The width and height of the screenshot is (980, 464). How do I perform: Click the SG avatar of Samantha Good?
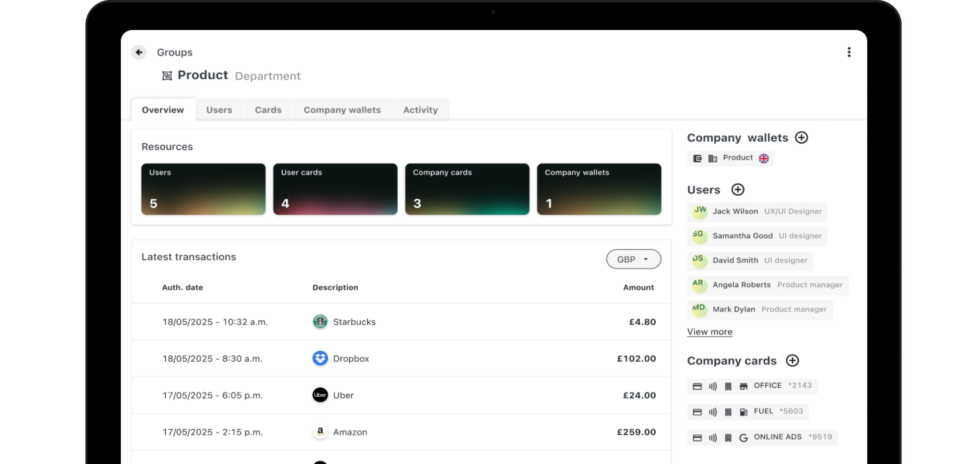700,236
